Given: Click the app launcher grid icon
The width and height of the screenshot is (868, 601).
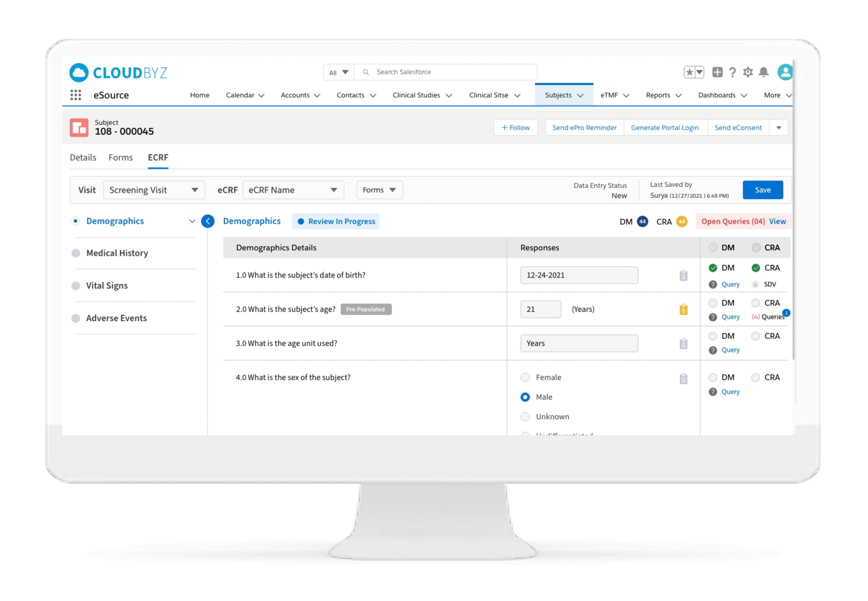Looking at the screenshot, I should click(x=76, y=95).
